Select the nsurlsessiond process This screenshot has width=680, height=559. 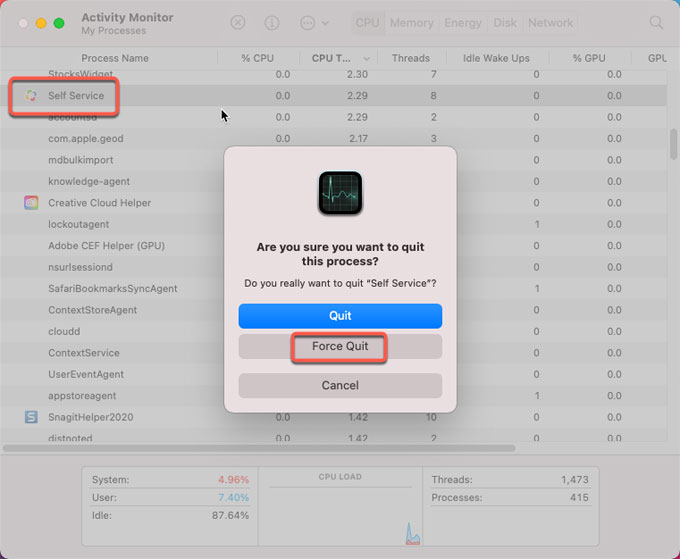tap(80, 267)
